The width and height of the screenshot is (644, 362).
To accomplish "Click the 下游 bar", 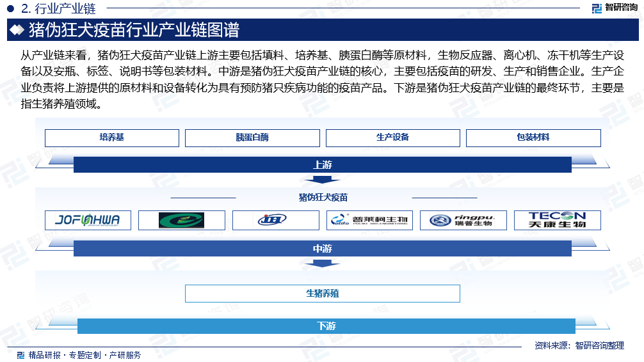I will pyautogui.click(x=326, y=326).
